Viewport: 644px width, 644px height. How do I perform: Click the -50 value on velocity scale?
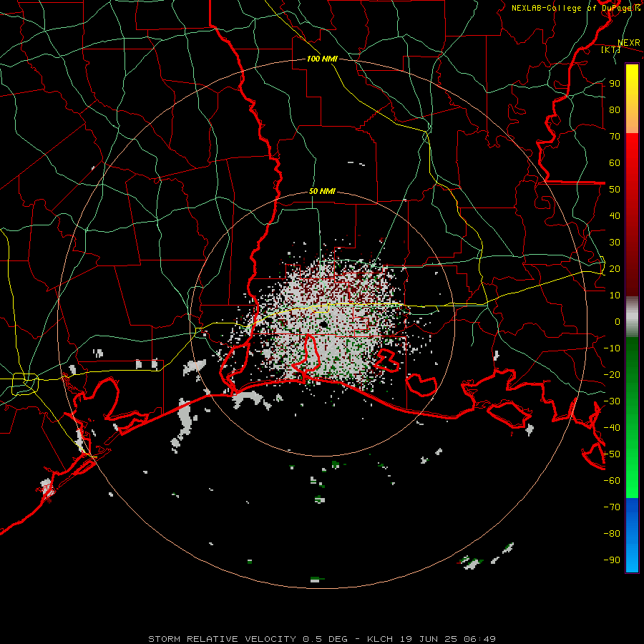[612, 454]
